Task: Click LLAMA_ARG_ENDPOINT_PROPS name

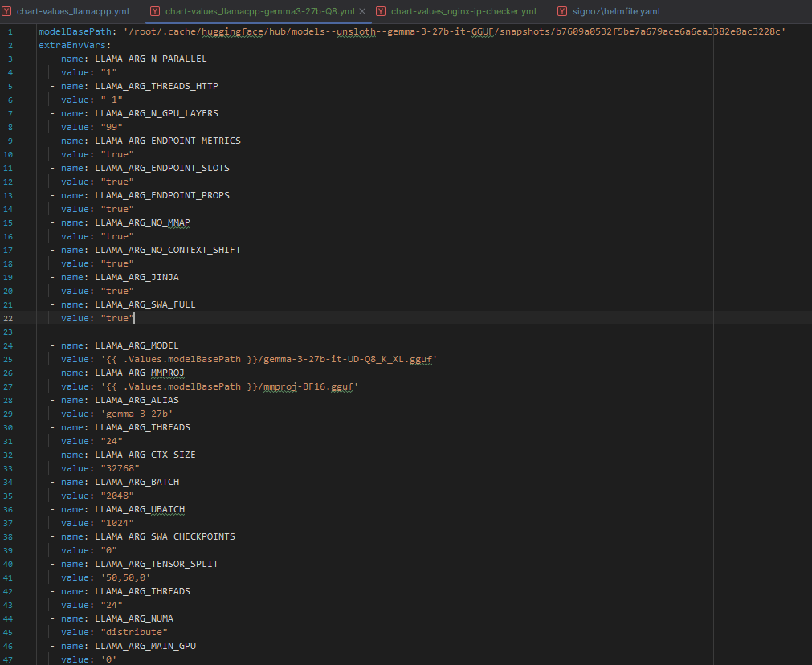Action: pos(162,195)
